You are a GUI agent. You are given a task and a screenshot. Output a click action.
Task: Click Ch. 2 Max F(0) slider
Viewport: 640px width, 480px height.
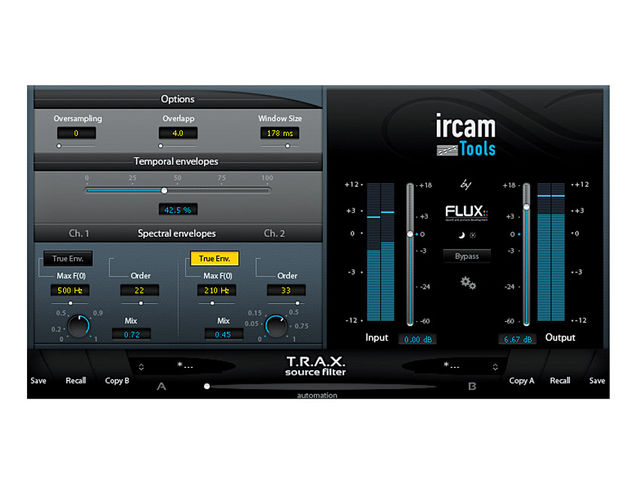[x=216, y=303]
